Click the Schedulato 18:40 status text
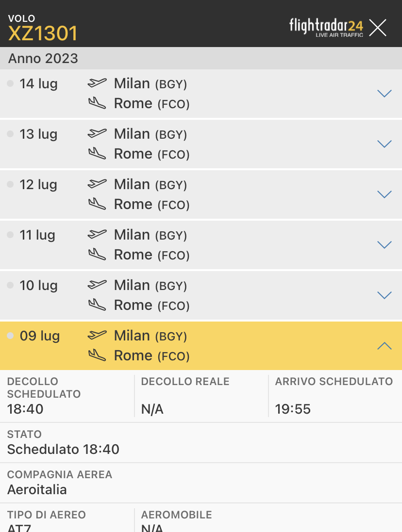402x532 pixels. 63,449
